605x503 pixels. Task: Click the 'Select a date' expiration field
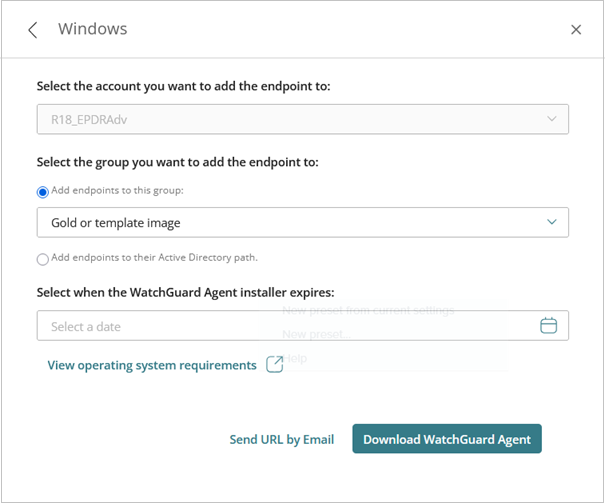[x=302, y=326]
